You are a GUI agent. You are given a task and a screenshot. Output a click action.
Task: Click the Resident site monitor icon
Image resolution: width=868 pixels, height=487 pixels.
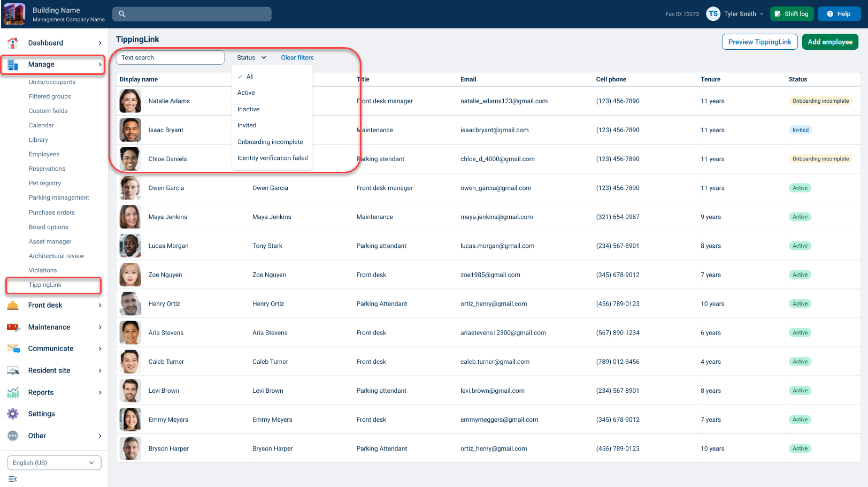13,370
